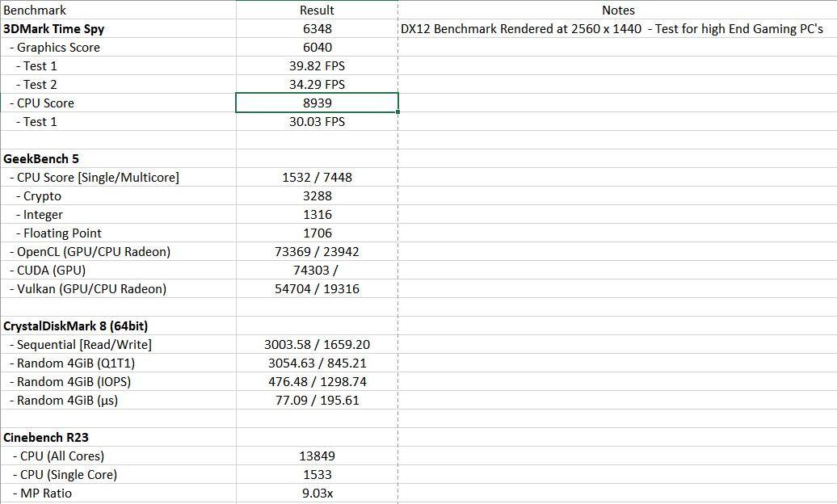Select the 1532 / 7448 result cell
Viewport: 837px width, 504px height.
click(x=317, y=178)
